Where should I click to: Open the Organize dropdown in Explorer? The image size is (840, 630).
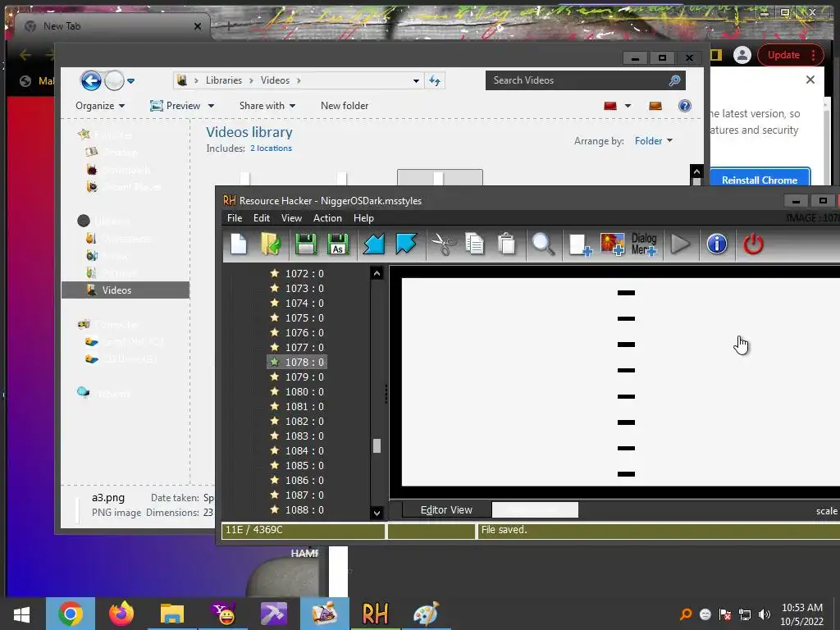tap(100, 106)
